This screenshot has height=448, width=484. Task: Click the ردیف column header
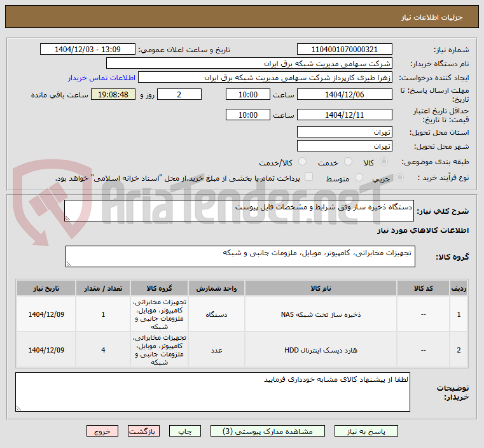point(459,288)
